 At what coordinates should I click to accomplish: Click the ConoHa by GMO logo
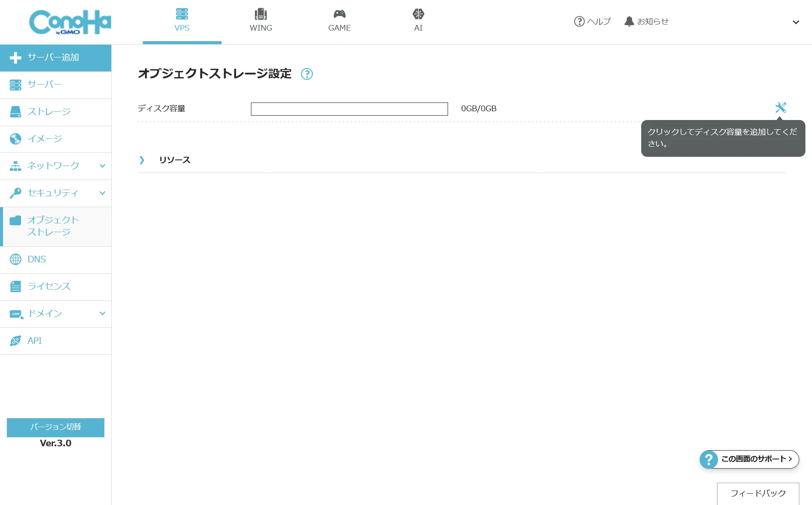tap(70, 22)
